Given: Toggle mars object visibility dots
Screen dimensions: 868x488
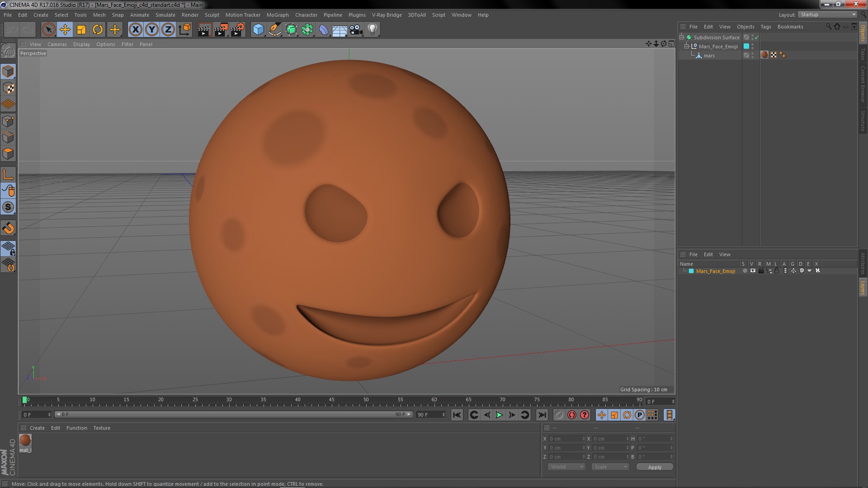Looking at the screenshot, I should 752,55.
